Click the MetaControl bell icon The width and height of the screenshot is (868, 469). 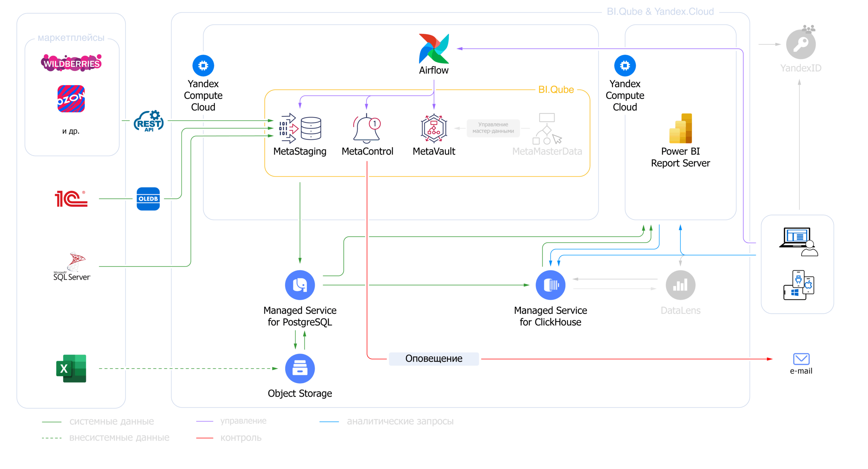click(x=367, y=128)
